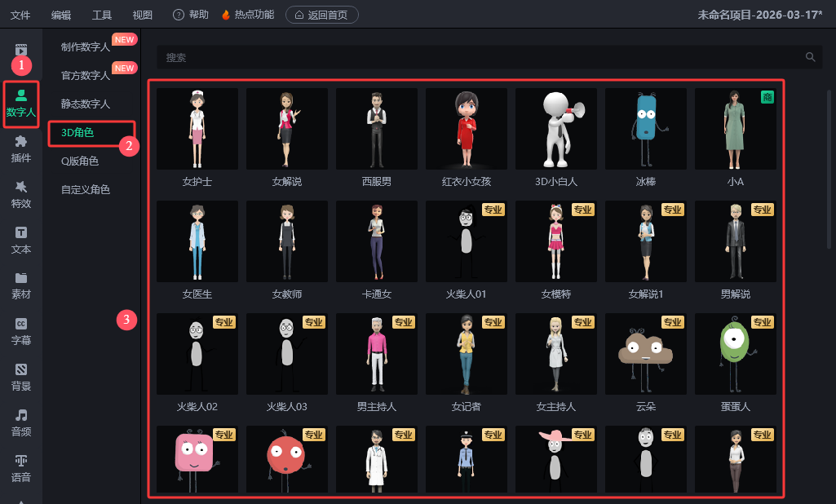The width and height of the screenshot is (836, 504).
Task: Open the 语音 voice panel
Action: (x=21, y=468)
